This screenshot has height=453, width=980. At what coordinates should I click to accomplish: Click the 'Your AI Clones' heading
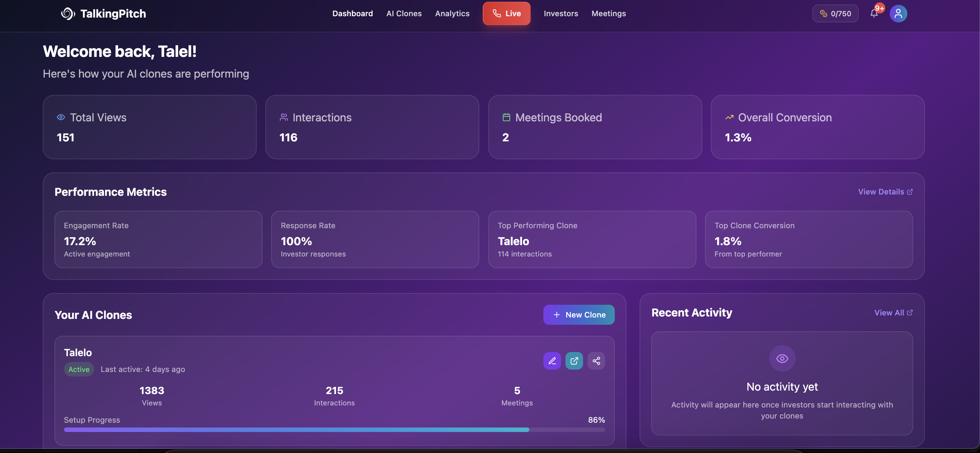[93, 315]
